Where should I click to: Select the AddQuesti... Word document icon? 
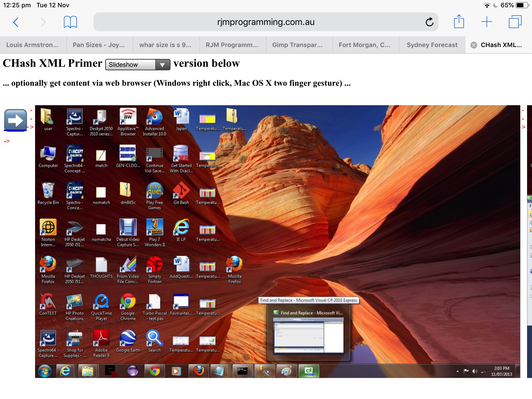click(x=181, y=268)
